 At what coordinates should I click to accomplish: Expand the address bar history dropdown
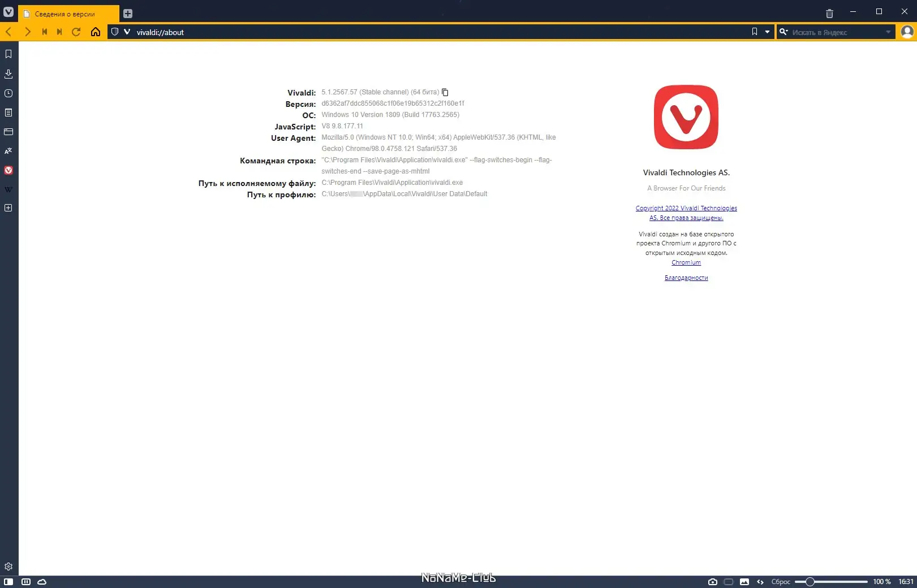(x=767, y=32)
